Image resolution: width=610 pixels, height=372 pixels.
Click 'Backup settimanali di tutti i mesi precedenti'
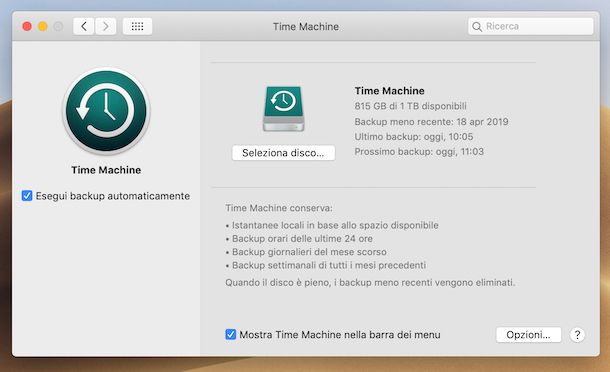click(329, 265)
